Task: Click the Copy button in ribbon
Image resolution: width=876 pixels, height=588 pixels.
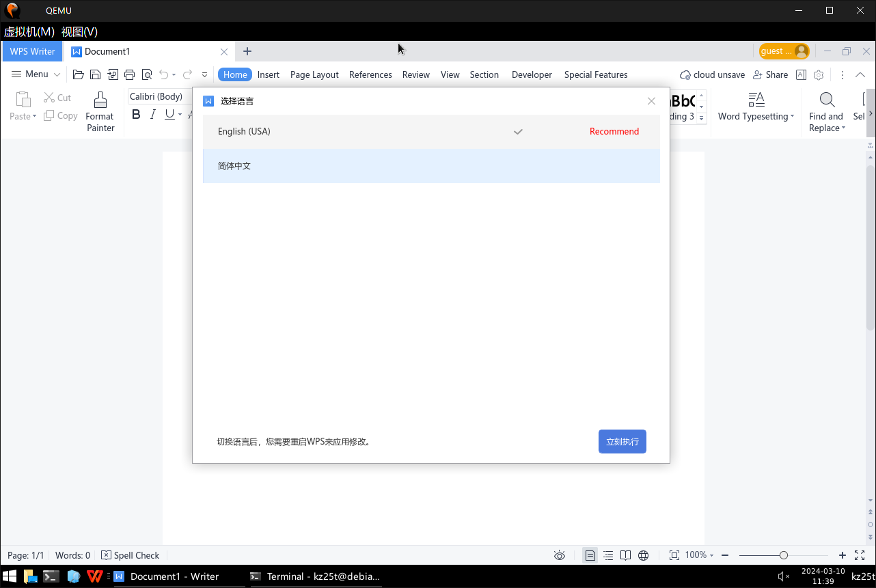Action: pos(61,116)
